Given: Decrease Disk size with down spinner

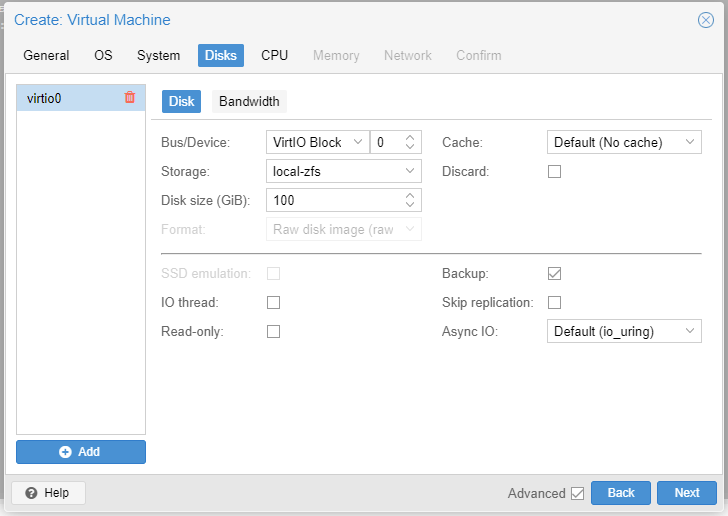Looking at the screenshot, I should click(x=410, y=204).
